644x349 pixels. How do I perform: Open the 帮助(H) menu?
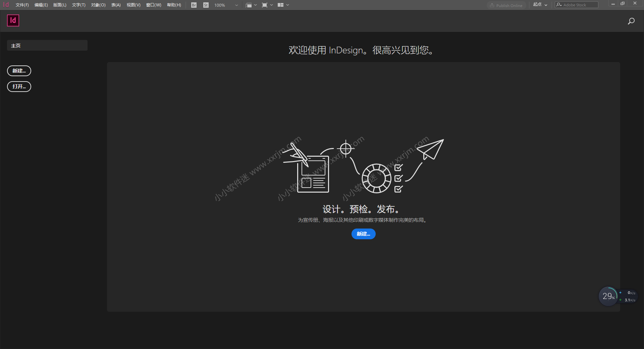coord(174,5)
